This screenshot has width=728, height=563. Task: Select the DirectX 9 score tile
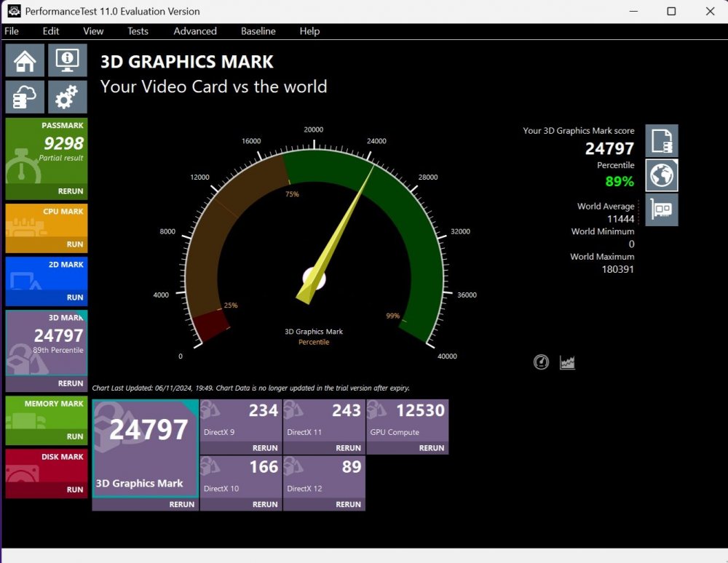(240, 420)
